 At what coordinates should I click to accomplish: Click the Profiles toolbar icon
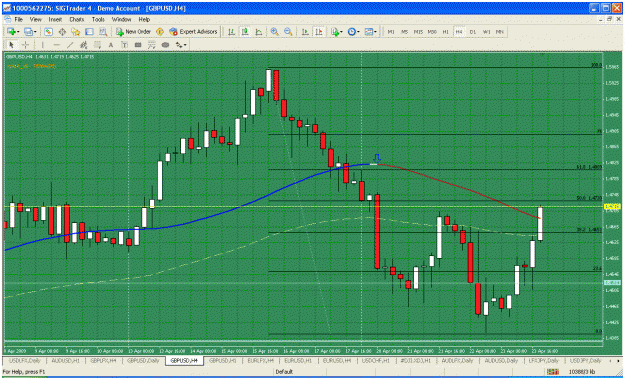pyautogui.click(x=28, y=32)
